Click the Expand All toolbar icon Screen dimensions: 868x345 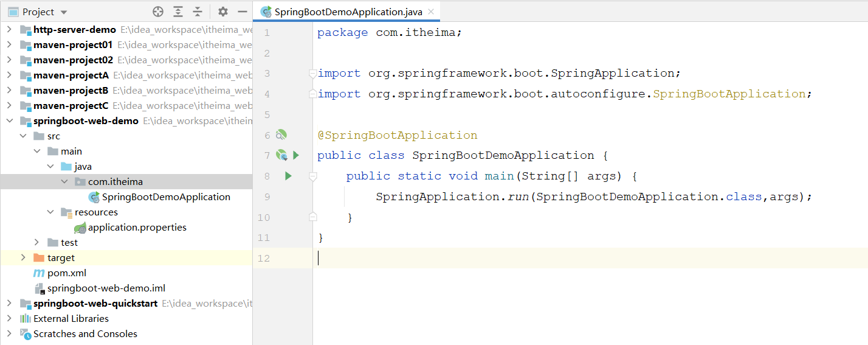point(177,12)
